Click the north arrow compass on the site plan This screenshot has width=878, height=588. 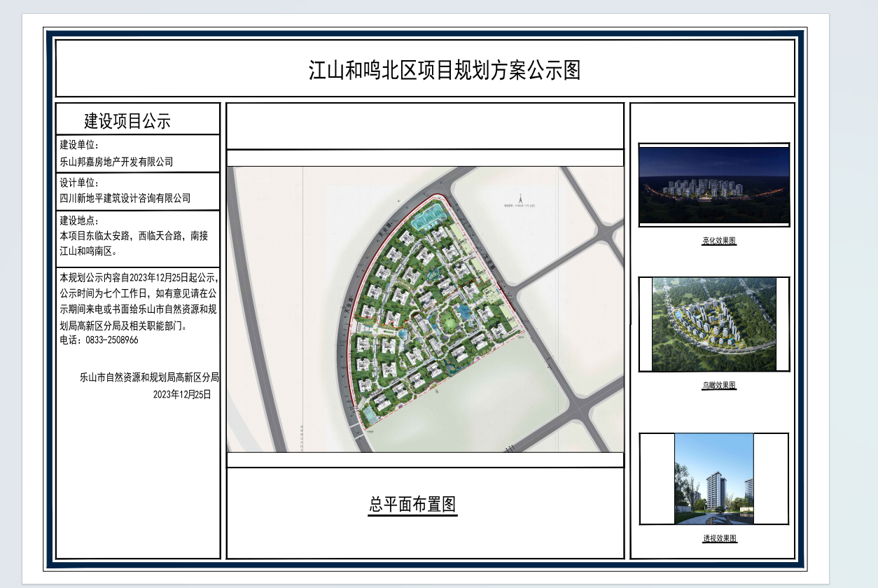pyautogui.click(x=520, y=198)
